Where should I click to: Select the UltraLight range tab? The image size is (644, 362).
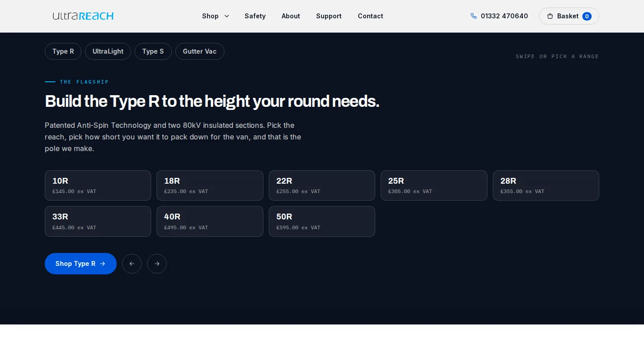[x=108, y=51]
